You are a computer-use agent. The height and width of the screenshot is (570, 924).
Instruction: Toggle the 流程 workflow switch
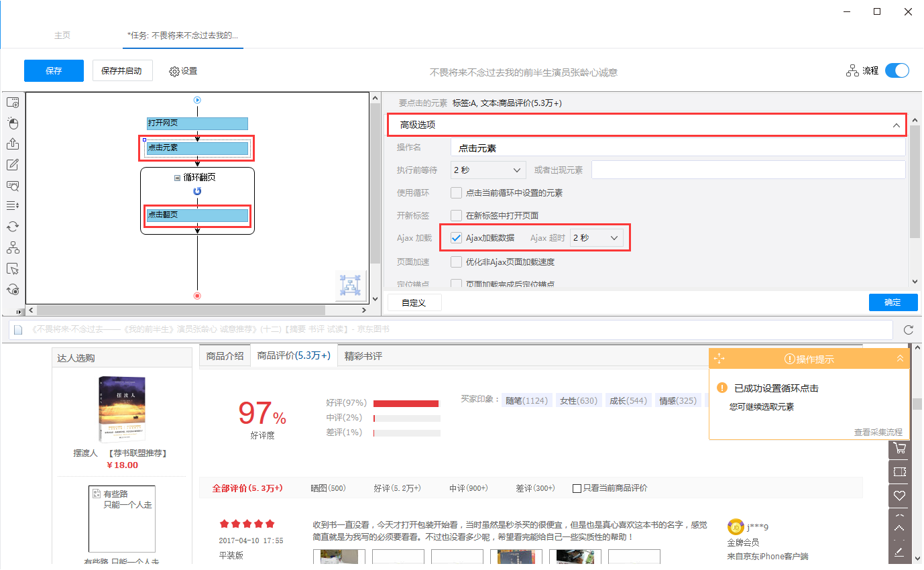pos(897,70)
